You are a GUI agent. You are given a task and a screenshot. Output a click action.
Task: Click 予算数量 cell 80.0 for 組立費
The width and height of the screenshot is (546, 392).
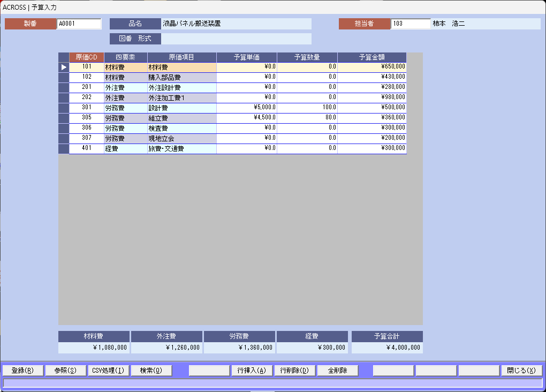(307, 118)
